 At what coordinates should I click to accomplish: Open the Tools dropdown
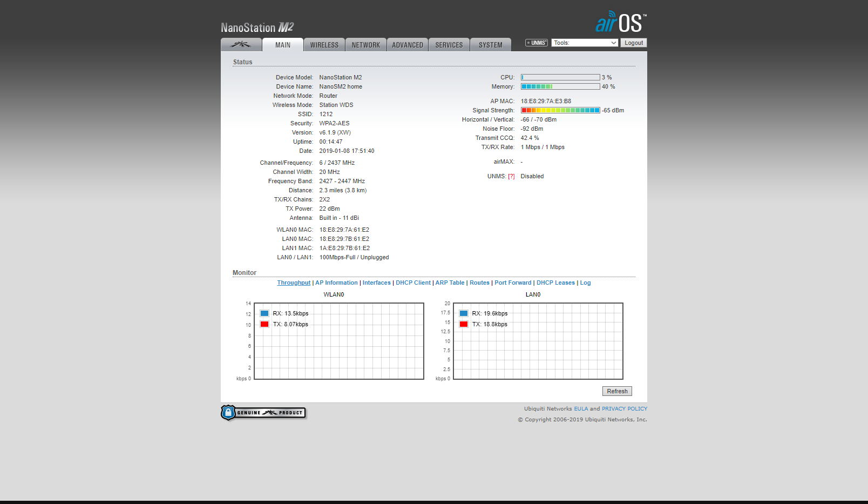point(585,43)
